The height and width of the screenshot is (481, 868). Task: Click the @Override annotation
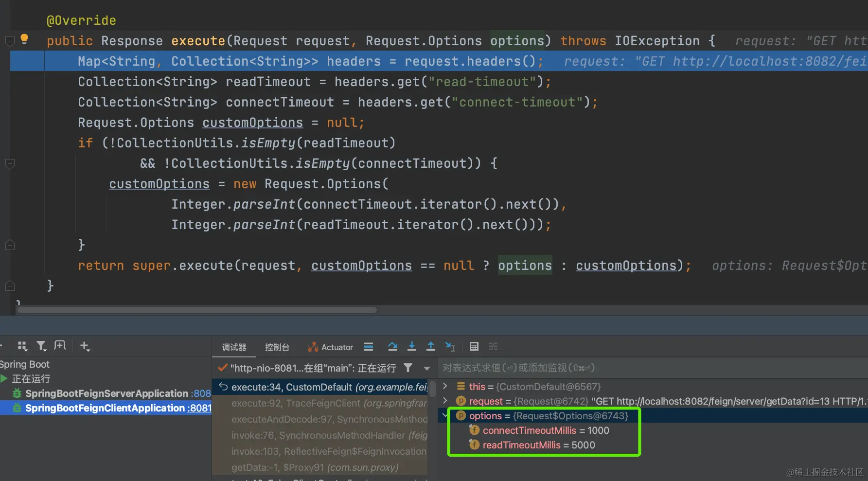(81, 20)
